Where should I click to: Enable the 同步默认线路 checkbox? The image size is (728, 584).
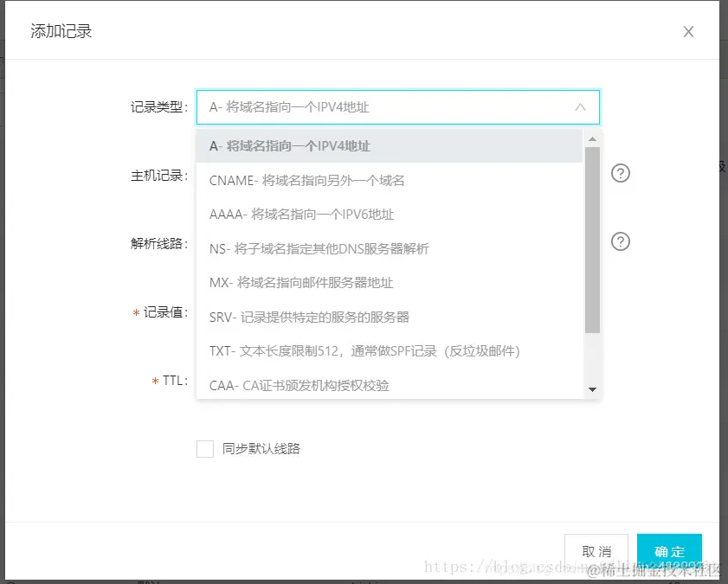(x=205, y=448)
